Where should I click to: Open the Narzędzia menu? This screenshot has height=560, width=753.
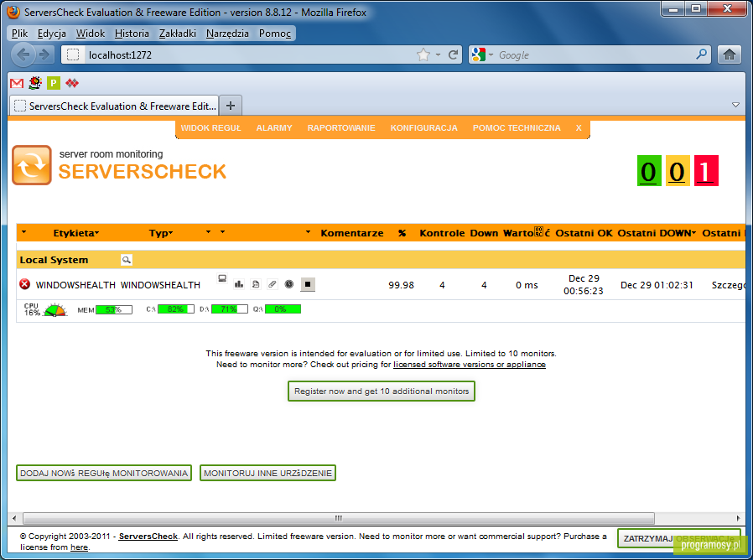pyautogui.click(x=227, y=34)
